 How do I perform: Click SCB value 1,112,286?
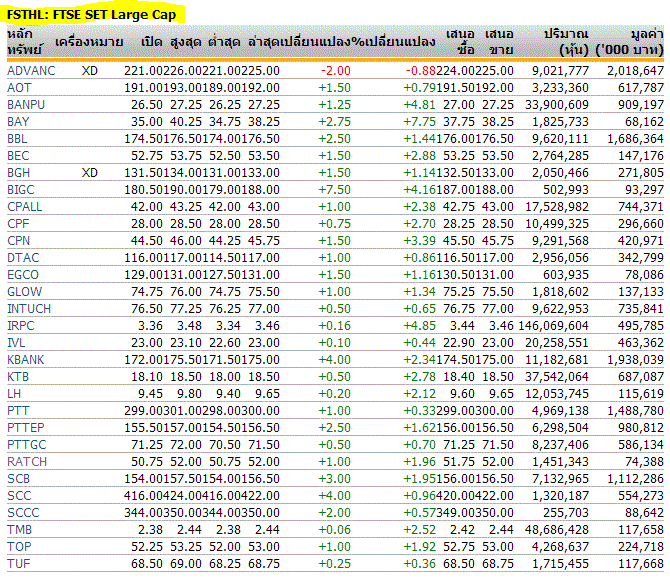click(635, 479)
